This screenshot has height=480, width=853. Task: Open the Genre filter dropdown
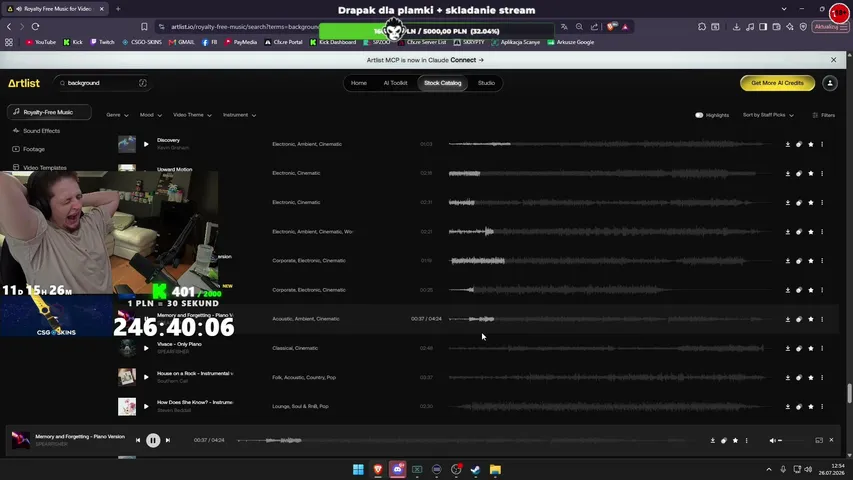pyautogui.click(x=118, y=115)
